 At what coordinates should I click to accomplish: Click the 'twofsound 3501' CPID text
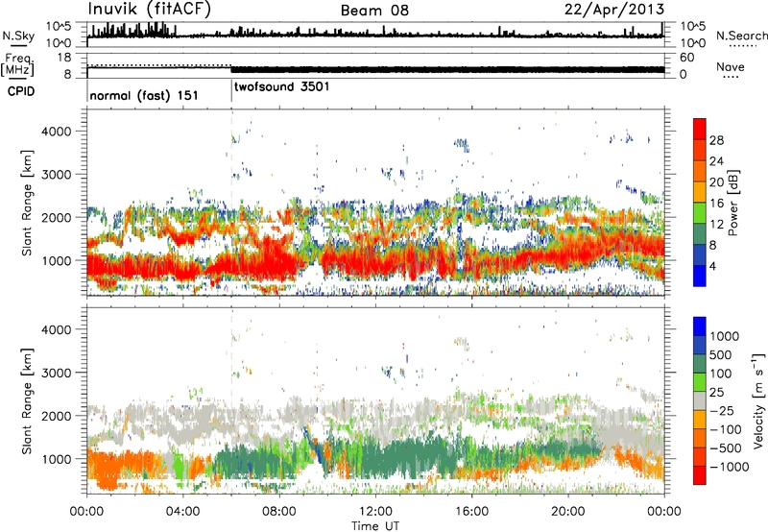pyautogui.click(x=282, y=86)
